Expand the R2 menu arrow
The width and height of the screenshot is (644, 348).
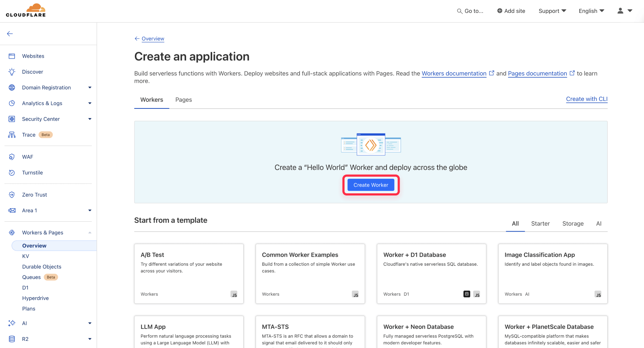90,339
